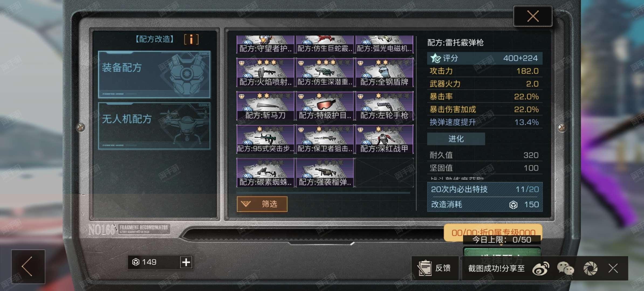
Task: Choose the 配方:强袭榴弹 recipe
Action: point(325,173)
